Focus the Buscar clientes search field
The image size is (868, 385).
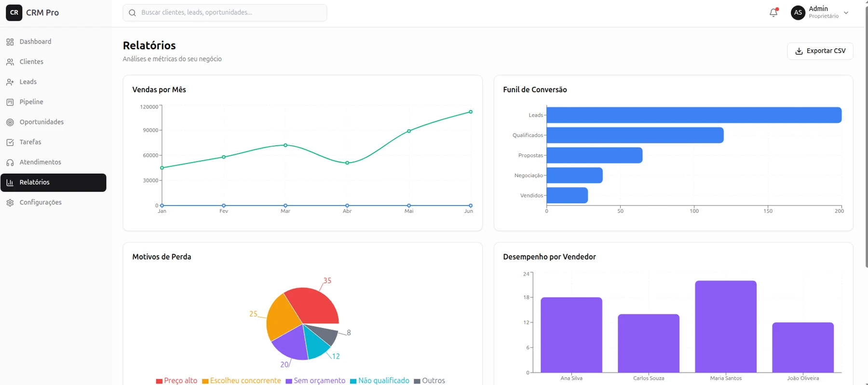(225, 13)
